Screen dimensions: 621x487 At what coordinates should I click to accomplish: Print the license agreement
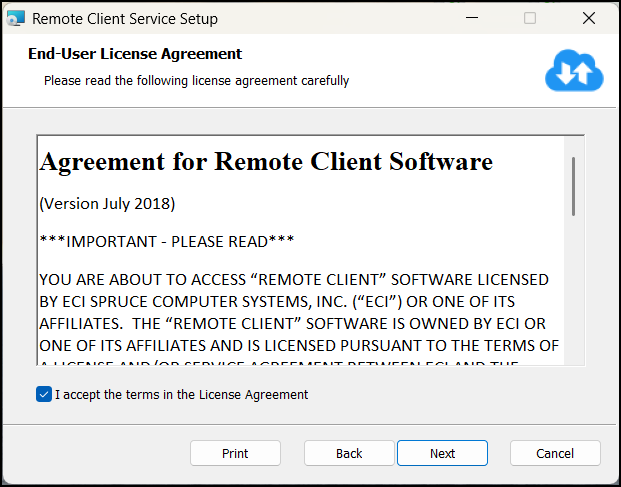pos(235,453)
